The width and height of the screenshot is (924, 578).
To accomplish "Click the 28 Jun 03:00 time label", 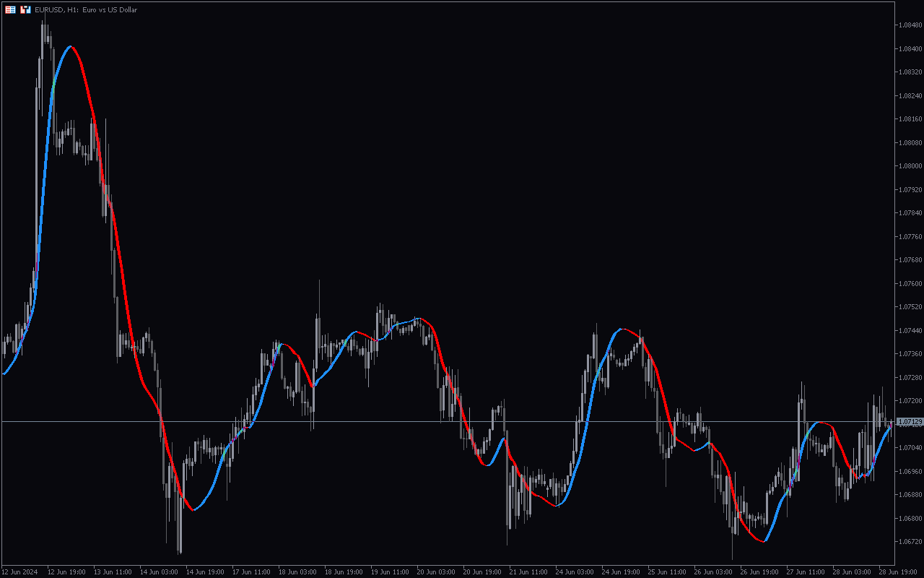I will point(852,571).
